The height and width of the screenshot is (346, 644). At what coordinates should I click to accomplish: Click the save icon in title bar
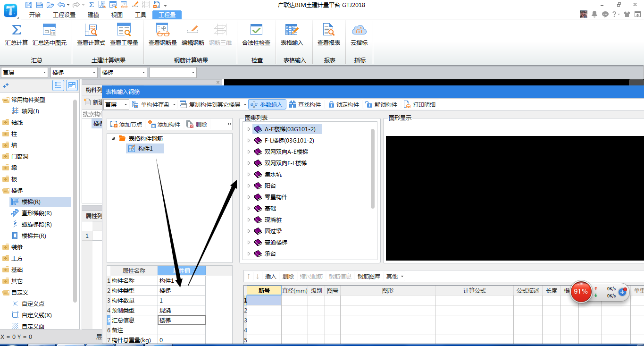coord(29,5)
